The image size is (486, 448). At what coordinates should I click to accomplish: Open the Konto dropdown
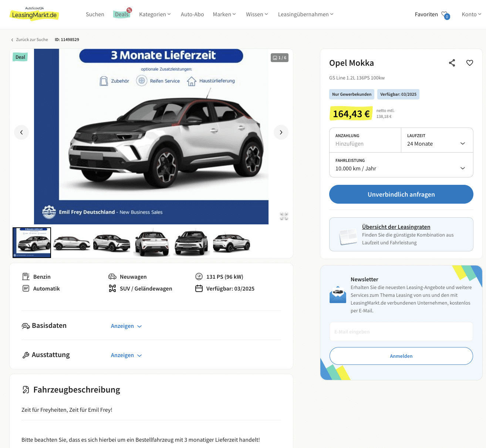(x=472, y=14)
